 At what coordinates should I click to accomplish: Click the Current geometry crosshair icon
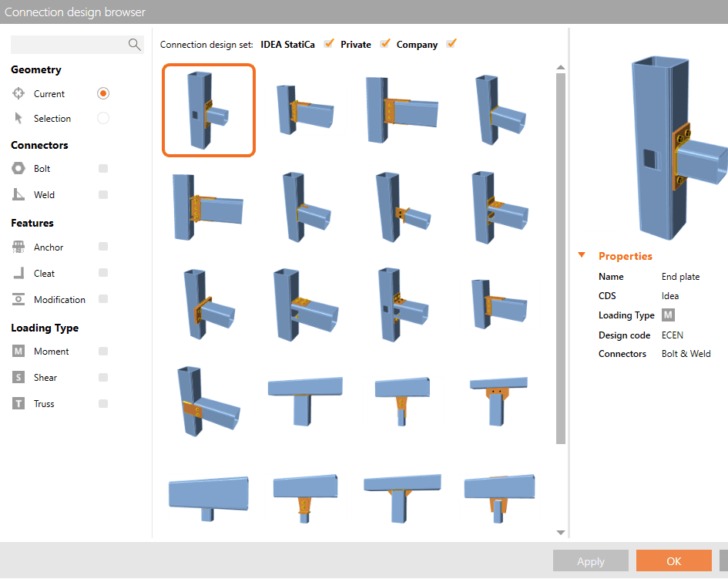pyautogui.click(x=18, y=93)
